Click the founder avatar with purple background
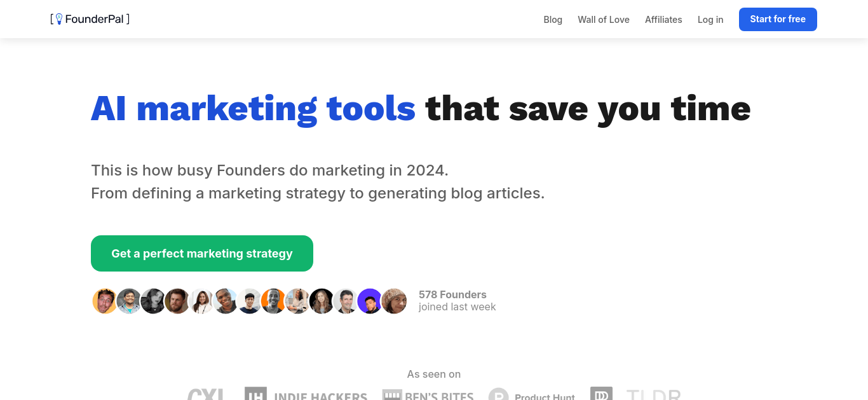 [x=370, y=301]
